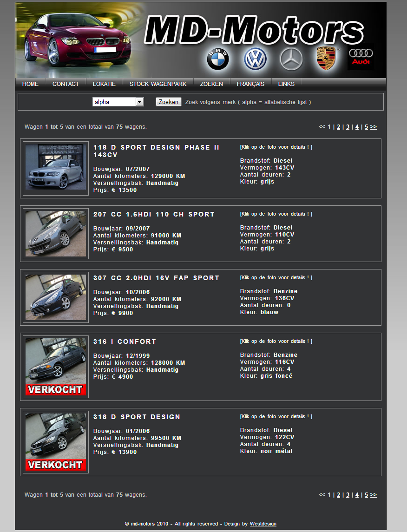Click the Mercedes star logo in the header
The width and height of the screenshot is (407, 532).
point(291,59)
